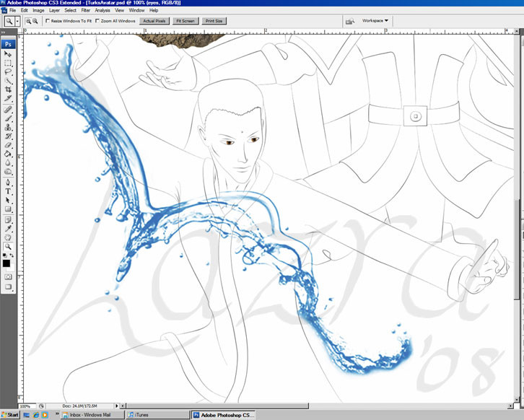Enable Resize Windows To Fit checkbox

click(x=48, y=21)
